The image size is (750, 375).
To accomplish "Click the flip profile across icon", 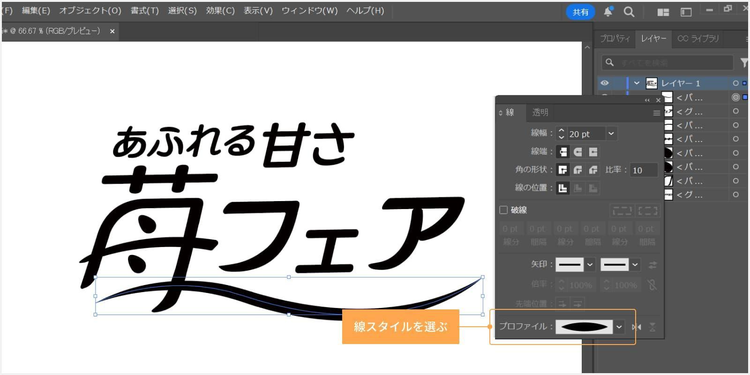I will 653,327.
